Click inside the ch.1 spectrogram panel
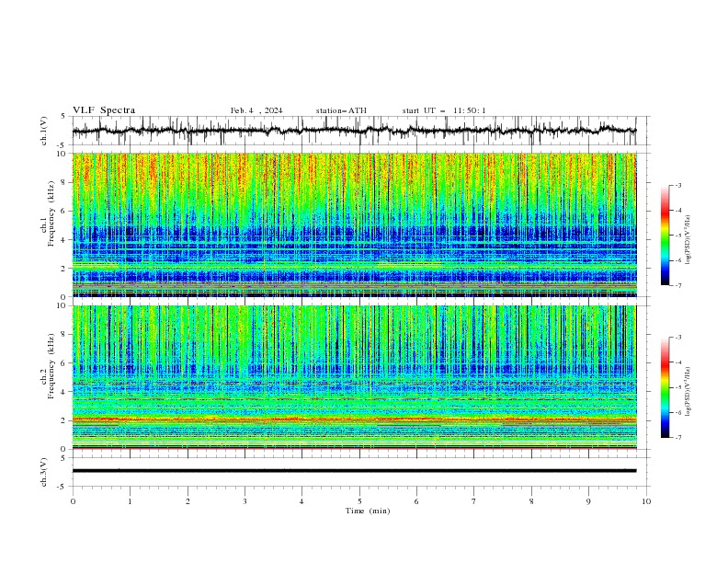The height and width of the screenshot is (563, 728). click(354, 224)
